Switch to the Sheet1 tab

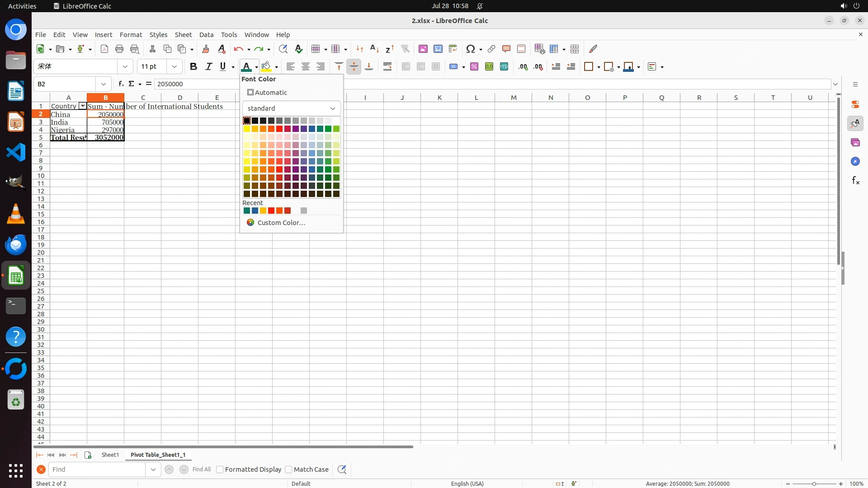pos(110,455)
